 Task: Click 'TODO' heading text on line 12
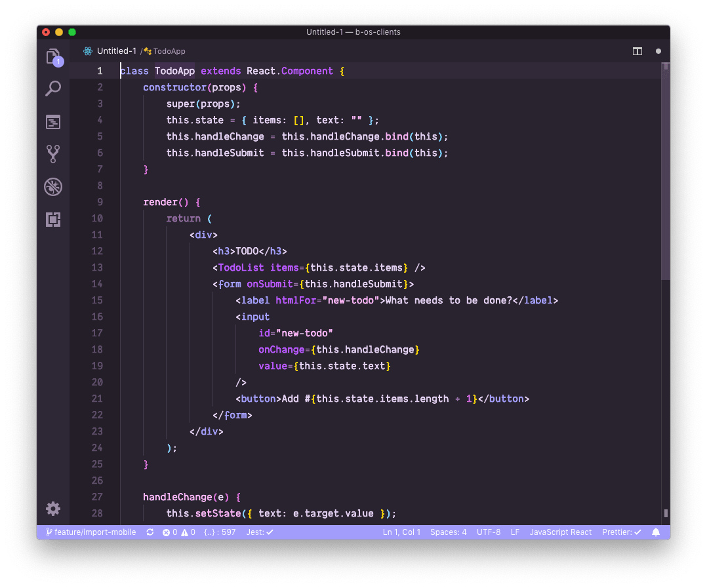pos(247,252)
